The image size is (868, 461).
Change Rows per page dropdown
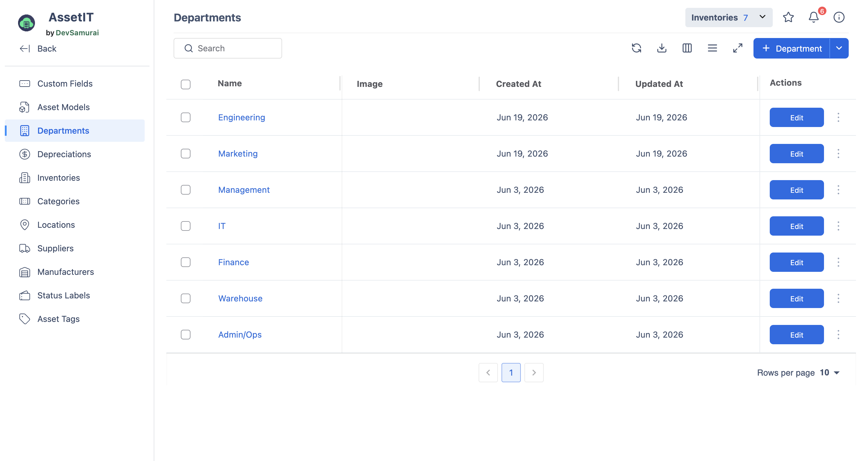pyautogui.click(x=829, y=372)
